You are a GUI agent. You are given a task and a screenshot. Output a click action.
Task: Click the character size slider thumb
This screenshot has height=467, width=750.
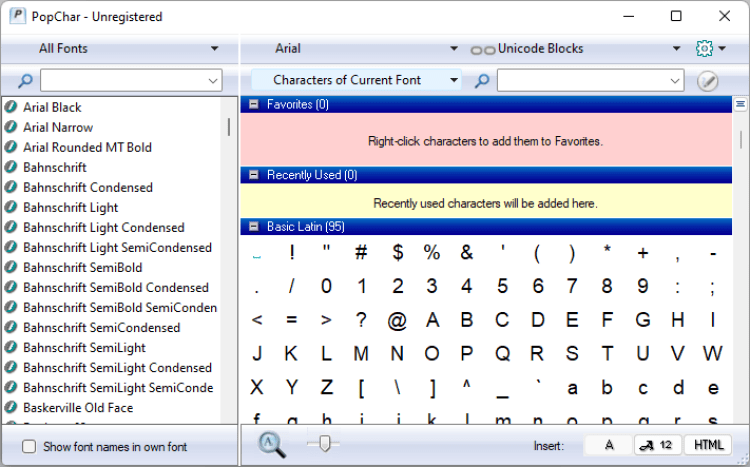pos(324,443)
